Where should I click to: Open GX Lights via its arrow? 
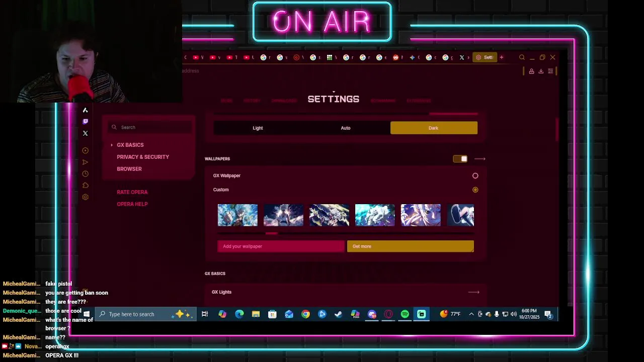pos(473,292)
